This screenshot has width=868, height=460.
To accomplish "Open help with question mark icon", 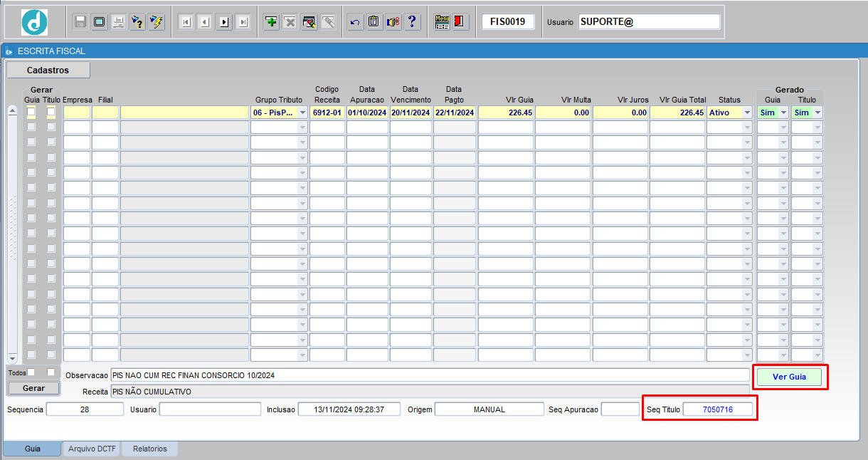I will click(x=411, y=22).
